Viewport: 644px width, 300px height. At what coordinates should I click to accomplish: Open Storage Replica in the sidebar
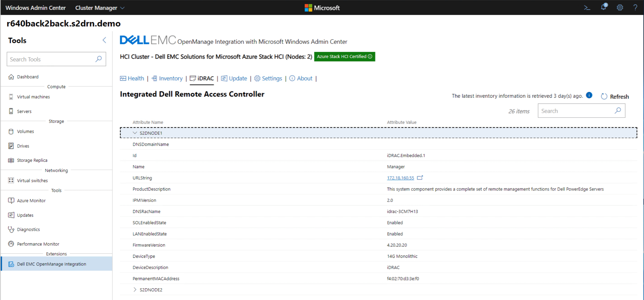pyautogui.click(x=32, y=160)
